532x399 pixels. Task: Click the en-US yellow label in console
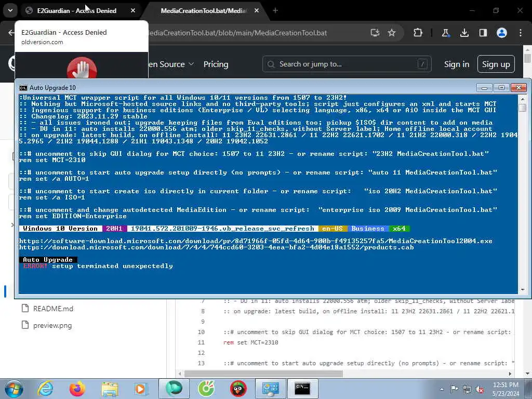coord(332,229)
